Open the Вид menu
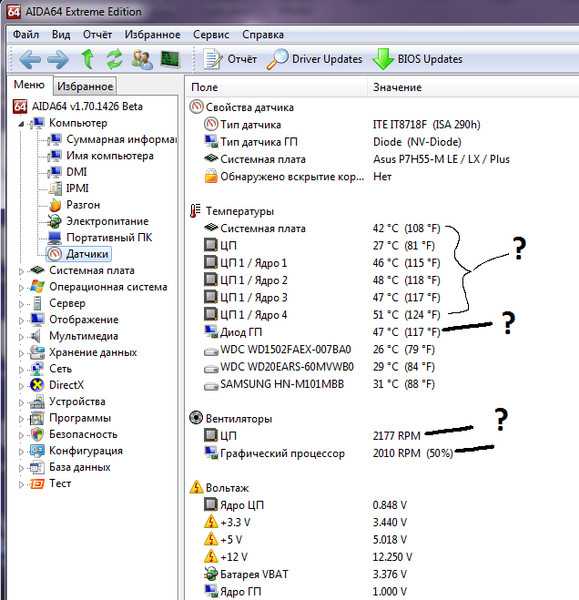 coord(61,34)
